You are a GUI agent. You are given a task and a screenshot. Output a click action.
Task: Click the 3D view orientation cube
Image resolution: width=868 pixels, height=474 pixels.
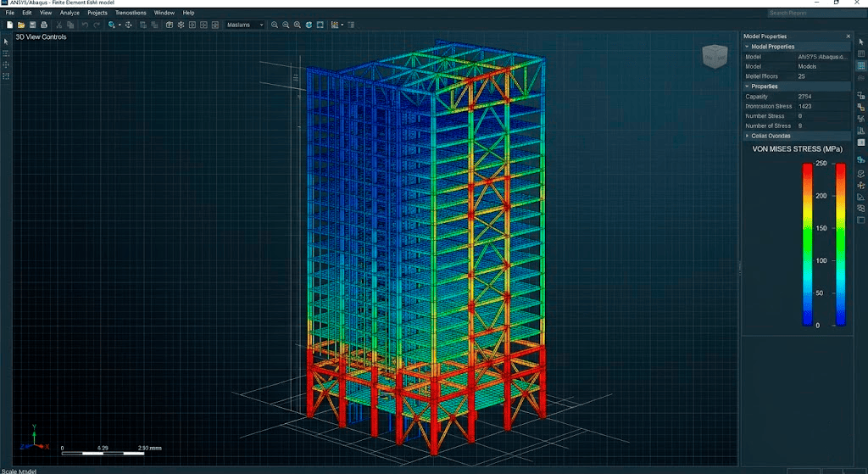point(714,57)
